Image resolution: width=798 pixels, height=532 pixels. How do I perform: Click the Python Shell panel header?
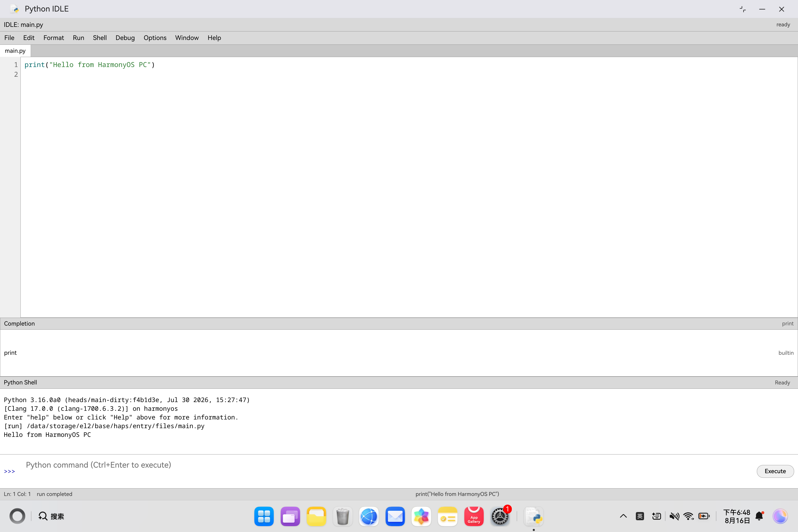click(399, 382)
